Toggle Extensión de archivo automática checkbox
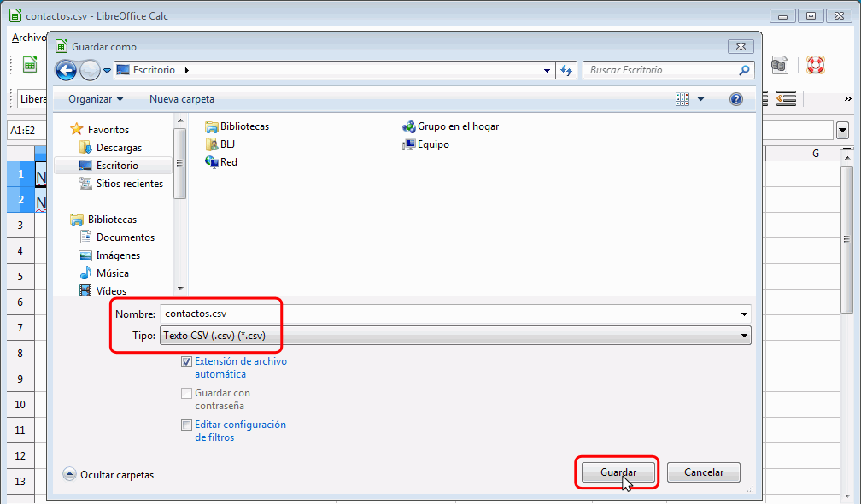Screen dimensions: 861x504 187,362
